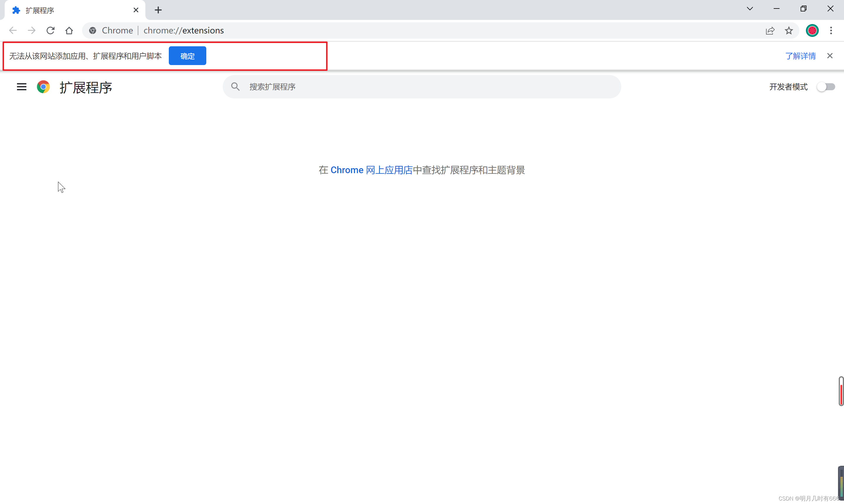Click the Chrome logo beside 扩展程序
Image resolution: width=844 pixels, height=504 pixels.
coord(43,87)
